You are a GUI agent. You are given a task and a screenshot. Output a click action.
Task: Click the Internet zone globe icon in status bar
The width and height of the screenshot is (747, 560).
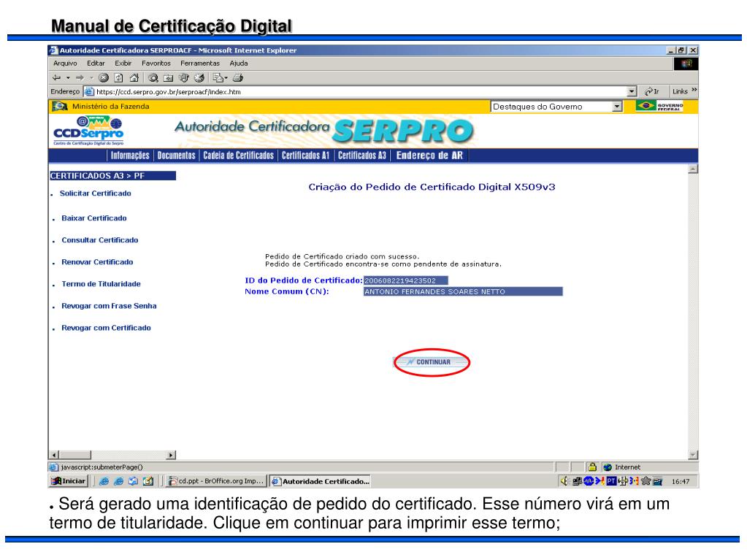pyautogui.click(x=608, y=467)
